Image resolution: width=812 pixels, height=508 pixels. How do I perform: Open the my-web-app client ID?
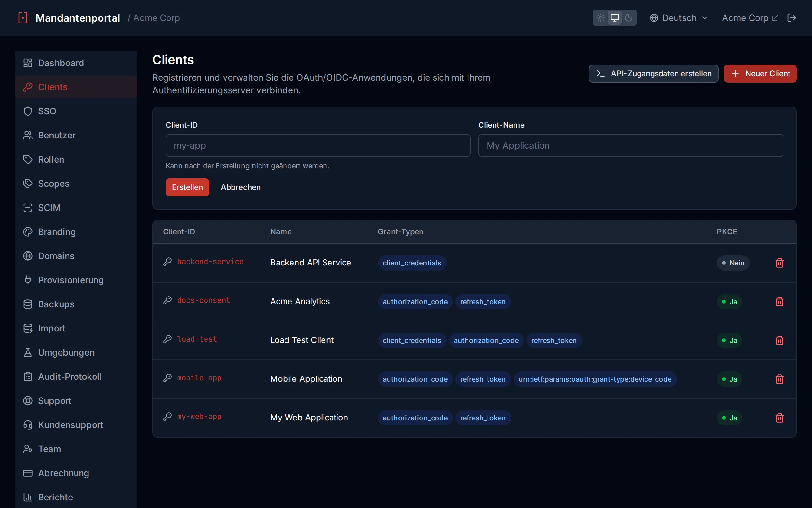pyautogui.click(x=199, y=417)
